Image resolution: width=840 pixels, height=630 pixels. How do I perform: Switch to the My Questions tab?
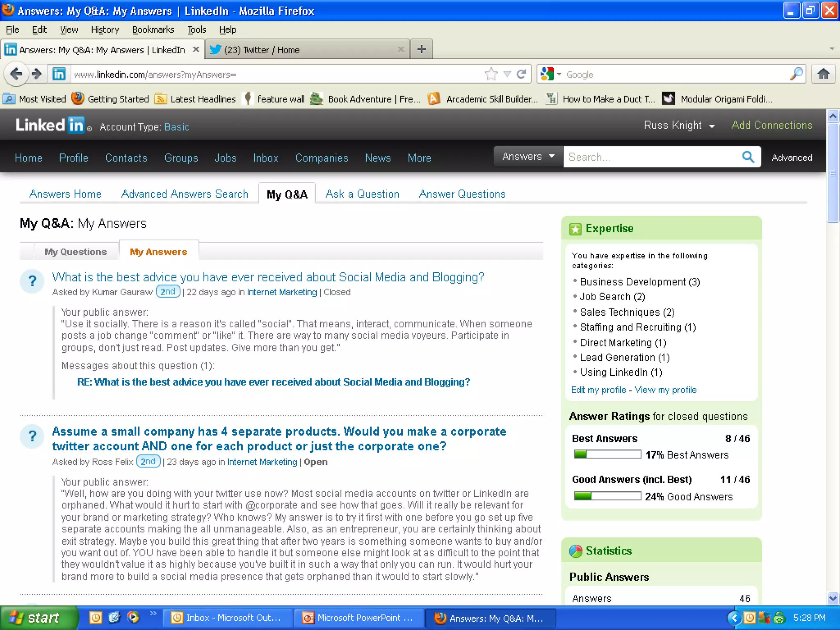(75, 252)
